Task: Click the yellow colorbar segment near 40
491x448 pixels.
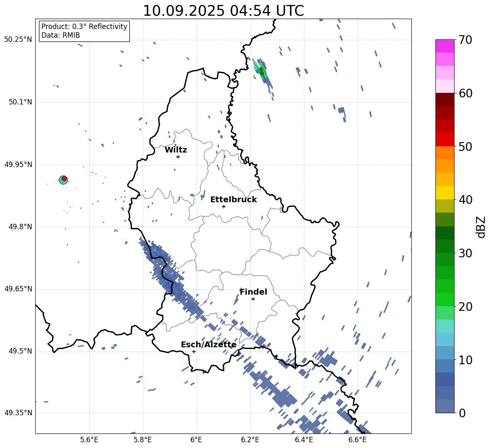Action: pyautogui.click(x=445, y=193)
